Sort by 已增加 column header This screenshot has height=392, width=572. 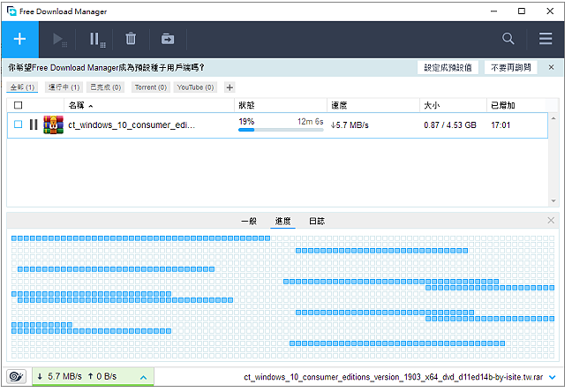[502, 105]
